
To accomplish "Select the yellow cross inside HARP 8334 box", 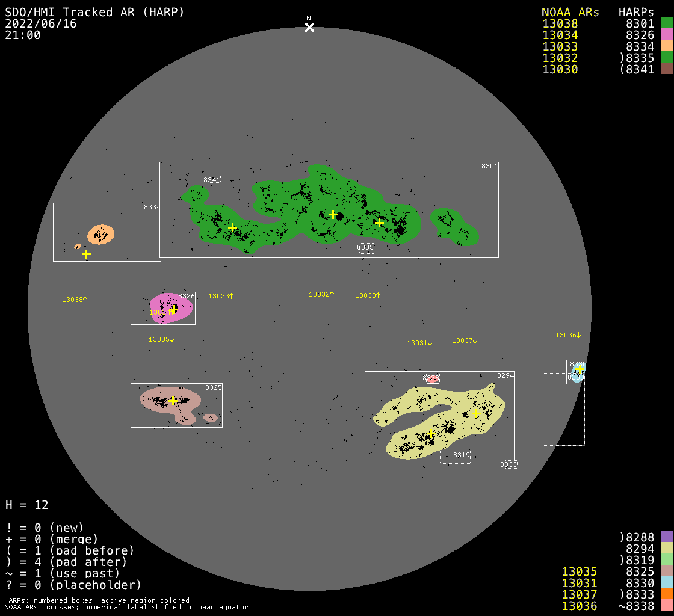I will pos(86,254).
